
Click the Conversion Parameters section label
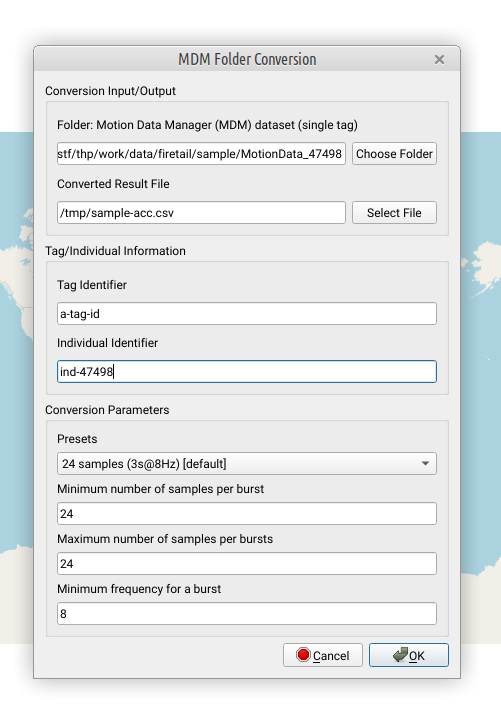[107, 410]
